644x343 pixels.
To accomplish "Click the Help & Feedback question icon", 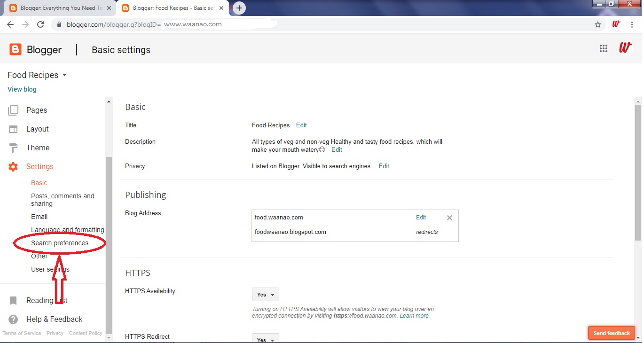I will pos(13,320).
